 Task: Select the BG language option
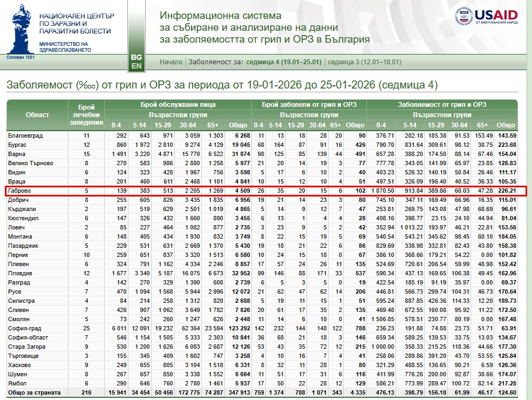pos(137,57)
